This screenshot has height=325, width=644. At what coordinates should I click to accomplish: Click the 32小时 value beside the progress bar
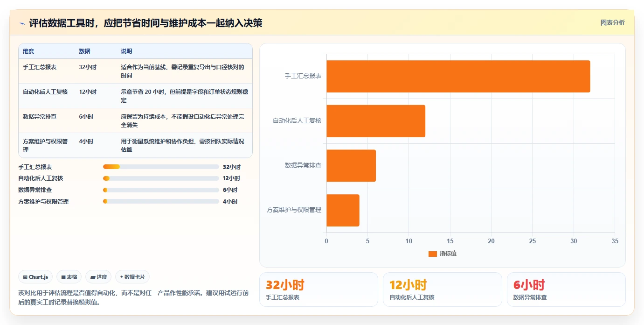coord(232,167)
